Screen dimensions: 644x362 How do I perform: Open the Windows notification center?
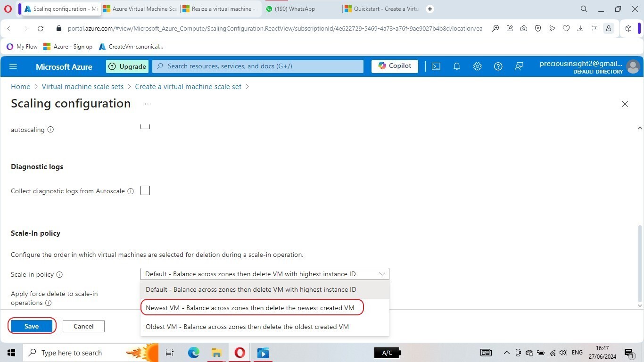point(628,353)
